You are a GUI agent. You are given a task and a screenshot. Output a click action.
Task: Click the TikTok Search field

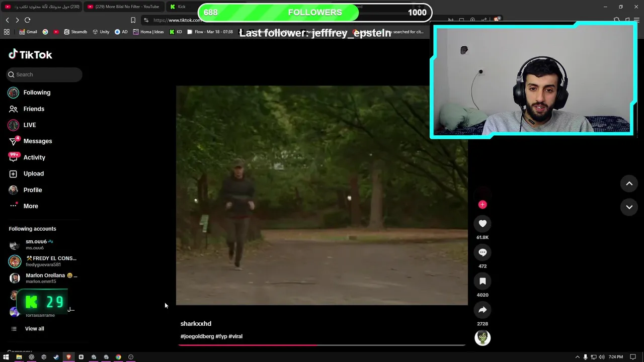pyautogui.click(x=44, y=74)
